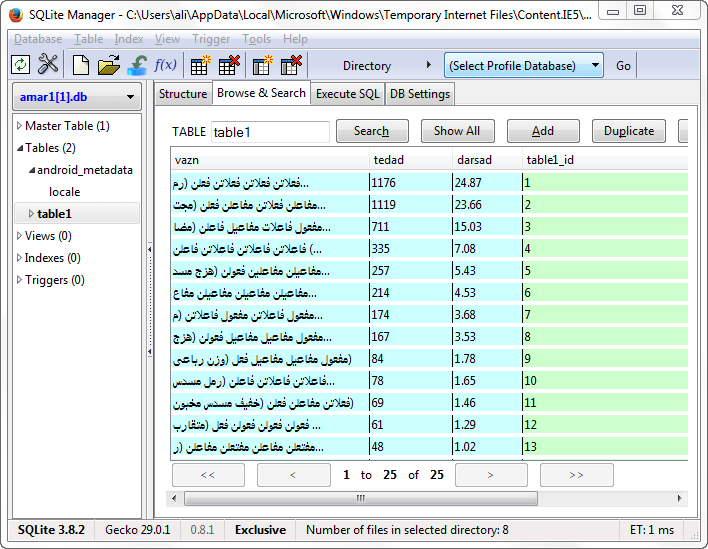Click the Drop Index red-cross icon
The image size is (708, 549).
coord(291,65)
